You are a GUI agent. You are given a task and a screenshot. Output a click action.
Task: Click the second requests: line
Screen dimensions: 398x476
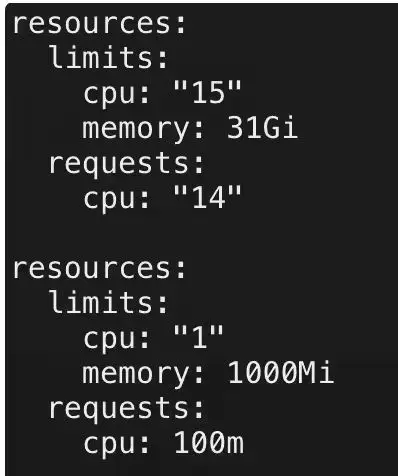tap(126, 409)
